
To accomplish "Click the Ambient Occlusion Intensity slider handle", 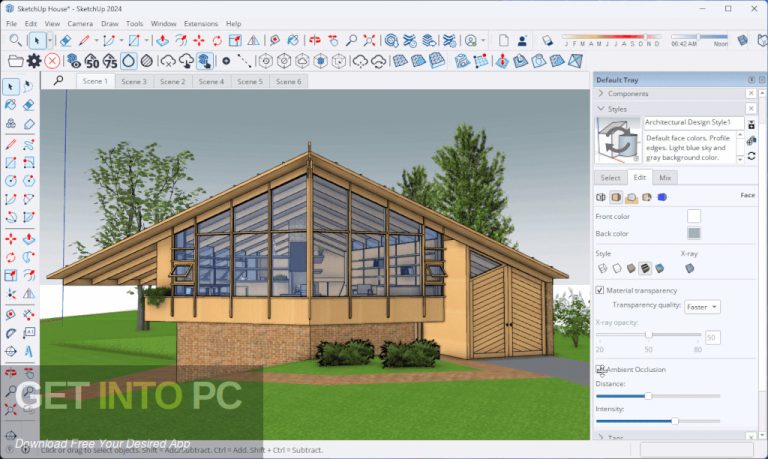I will point(674,421).
